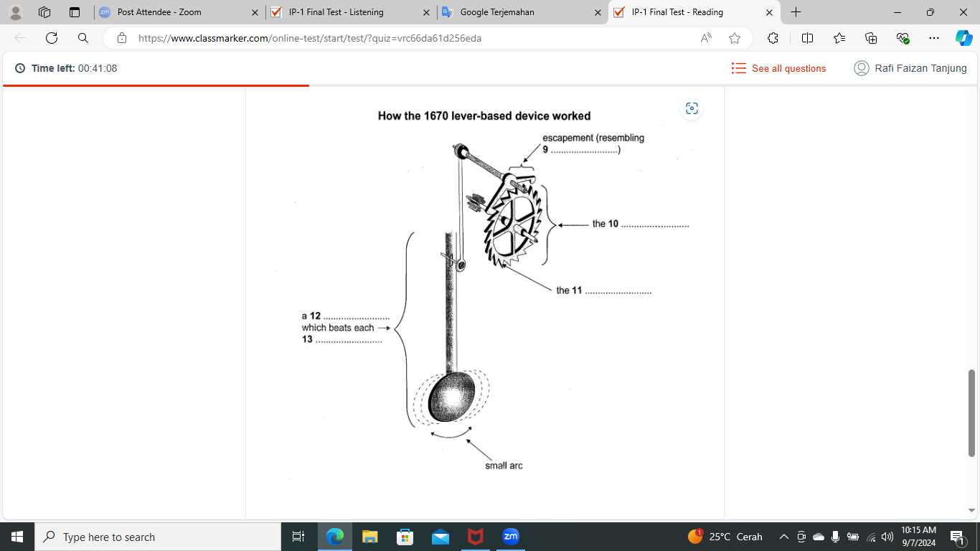Open the 25°C Cerah weather widget
The height and width of the screenshot is (551, 980).
click(725, 537)
